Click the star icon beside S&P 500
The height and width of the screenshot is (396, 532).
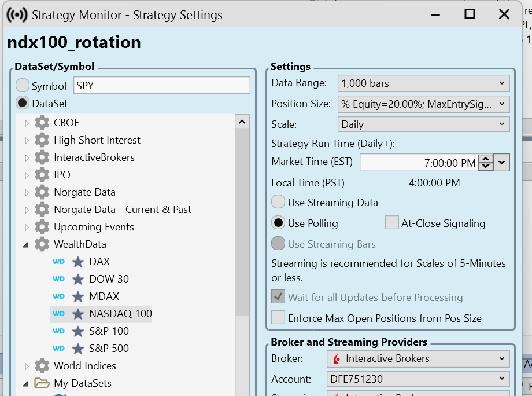point(77,348)
